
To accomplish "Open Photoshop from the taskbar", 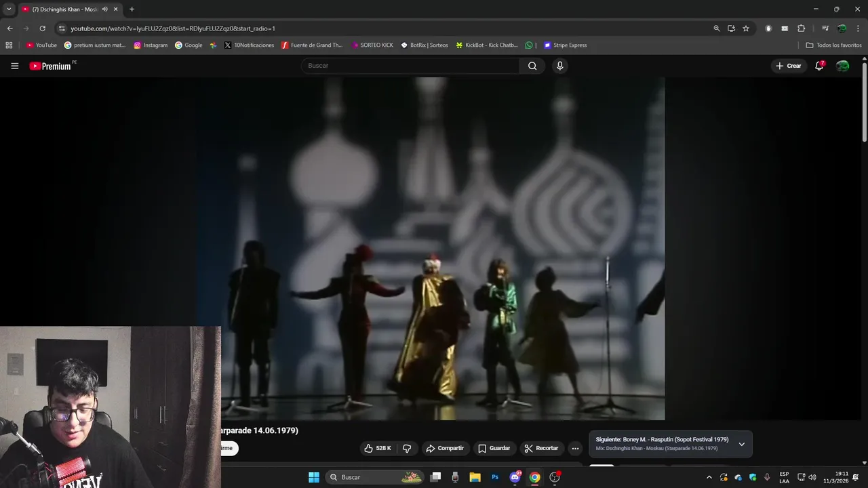I will click(495, 477).
